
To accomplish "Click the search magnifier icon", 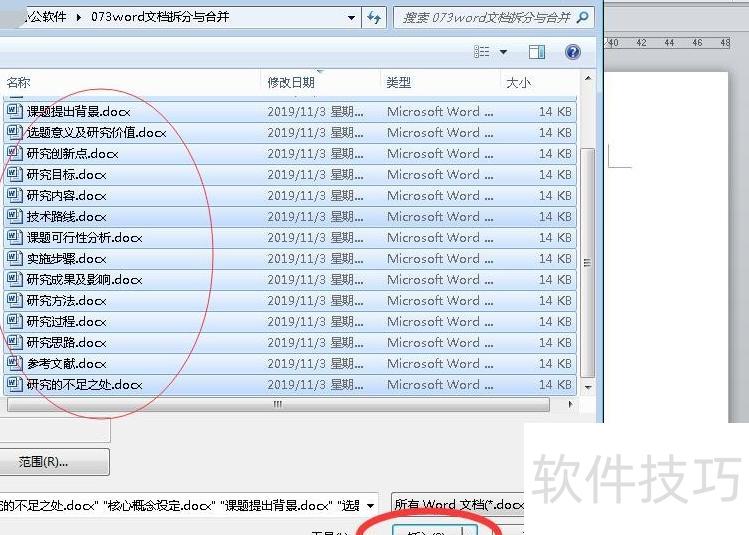I will pyautogui.click(x=582, y=18).
